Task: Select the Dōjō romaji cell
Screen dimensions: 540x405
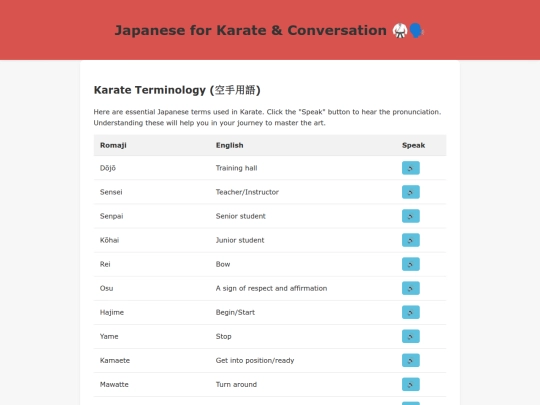Action: (108, 168)
